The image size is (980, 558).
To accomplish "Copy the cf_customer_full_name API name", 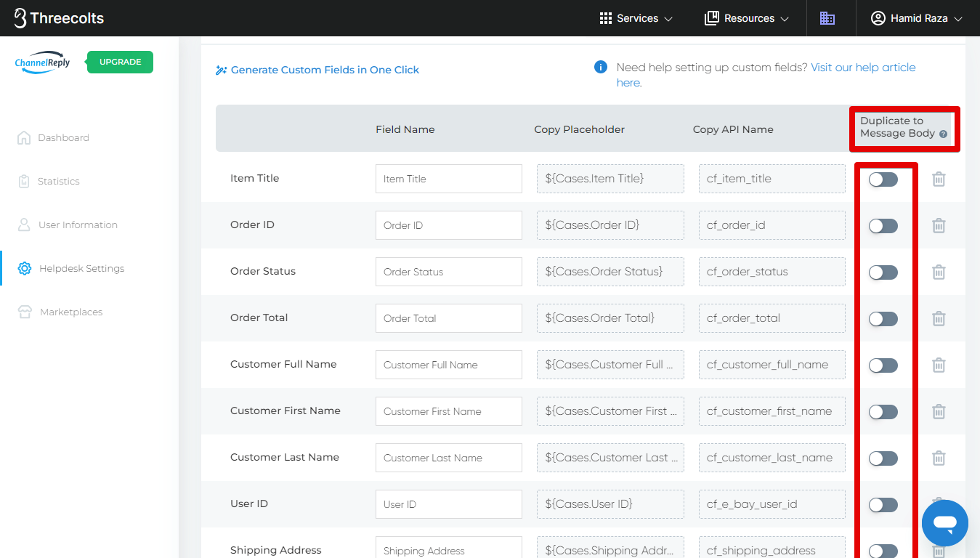I will (x=772, y=365).
